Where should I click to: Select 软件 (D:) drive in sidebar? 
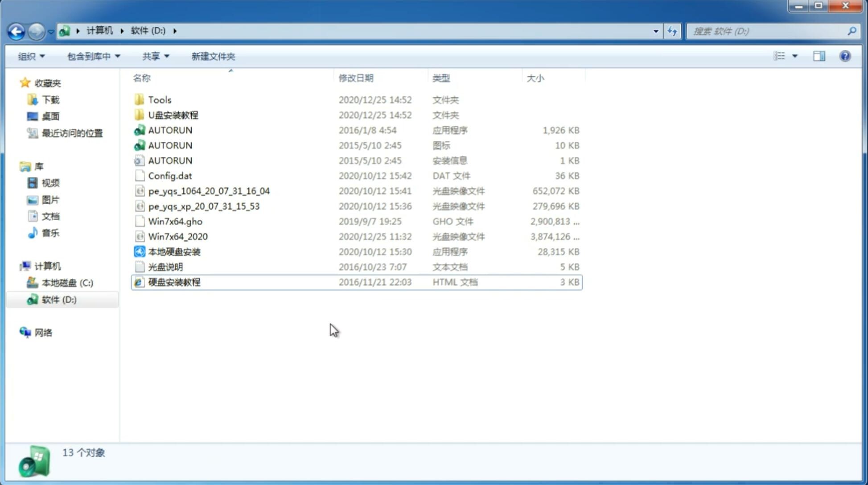[58, 299]
